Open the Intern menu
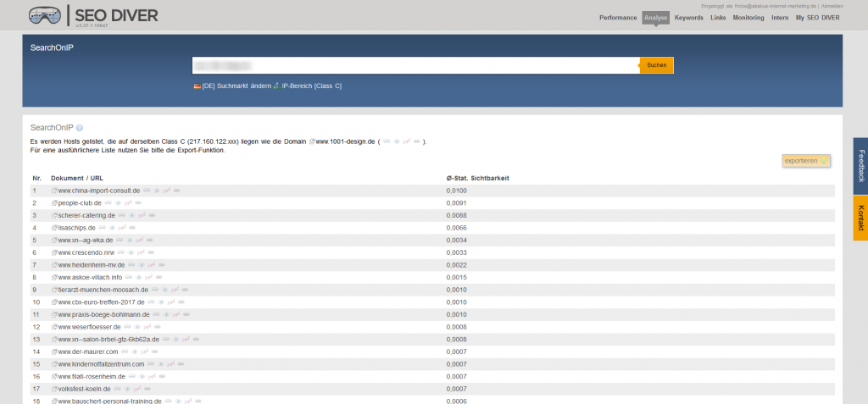This screenshot has width=868, height=404. (780, 18)
